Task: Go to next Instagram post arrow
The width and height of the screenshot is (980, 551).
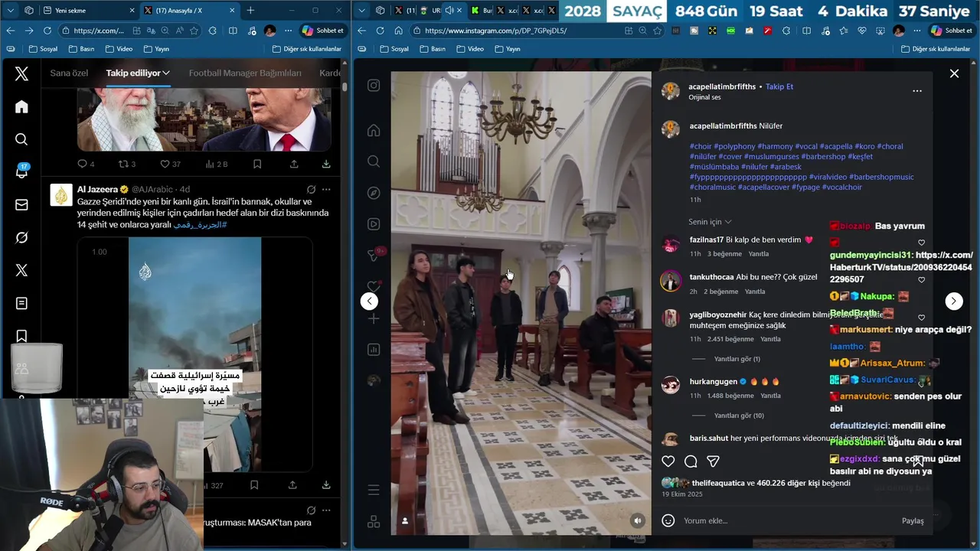Action: tap(953, 301)
